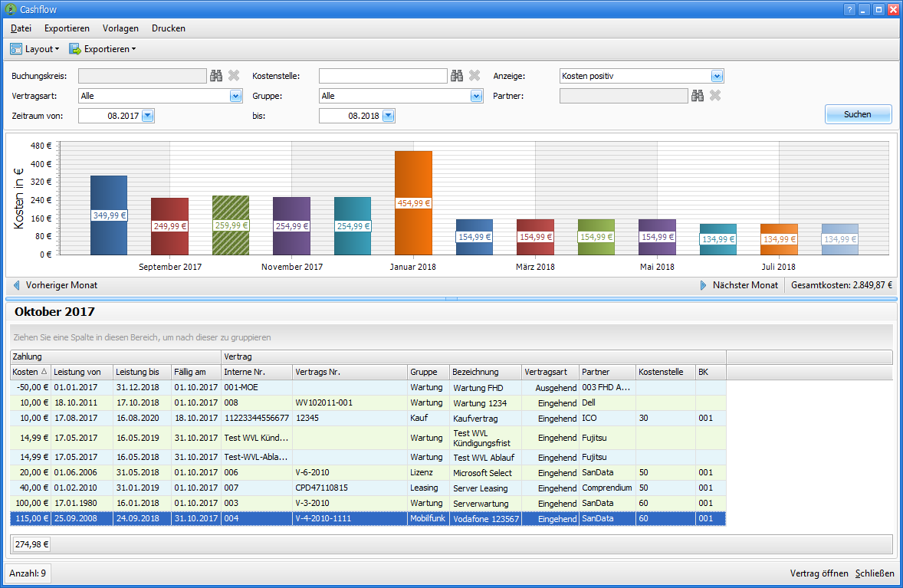Click the Suchen button

tap(858, 114)
